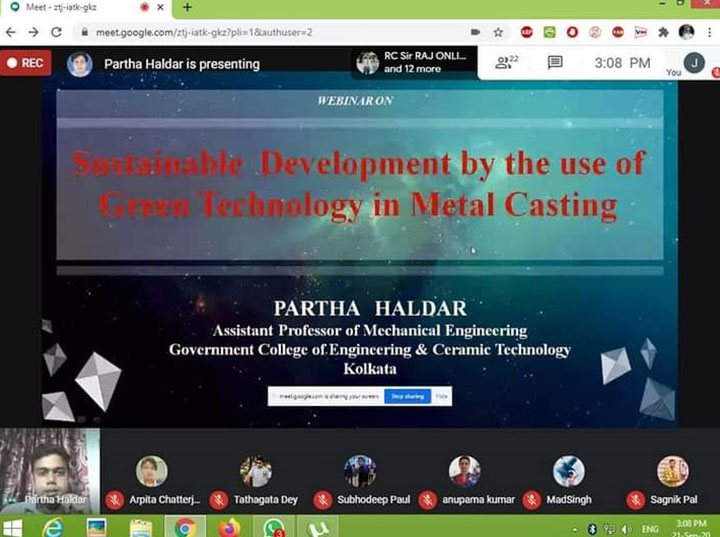Expand RC Sir RAJ and 12 more
This screenshot has height=537, width=720.
(415, 63)
